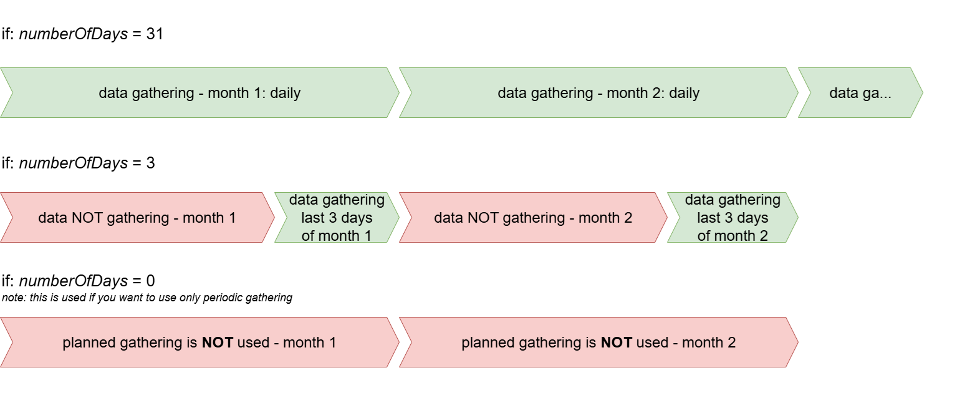The image size is (980, 403).
Task: Click the value '31' in the first heading
Action: click(155, 34)
